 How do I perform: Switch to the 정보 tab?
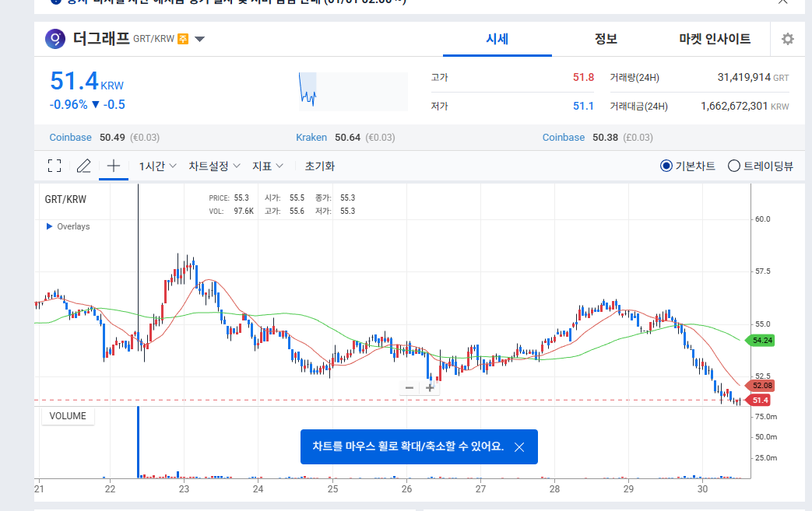[x=606, y=39]
